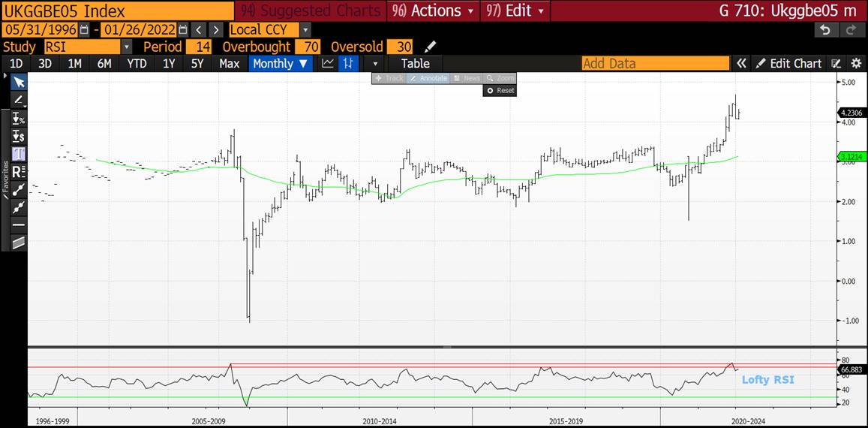Select the arrow pointer tool
868x428 pixels.
[x=20, y=83]
